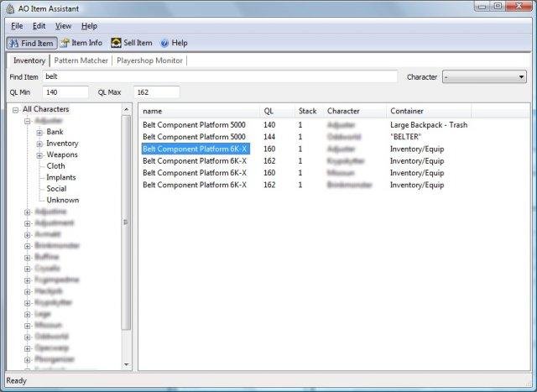Click the AO Item Assistant title bar icon
Screen dimensions: 537x392
(x=10, y=8)
